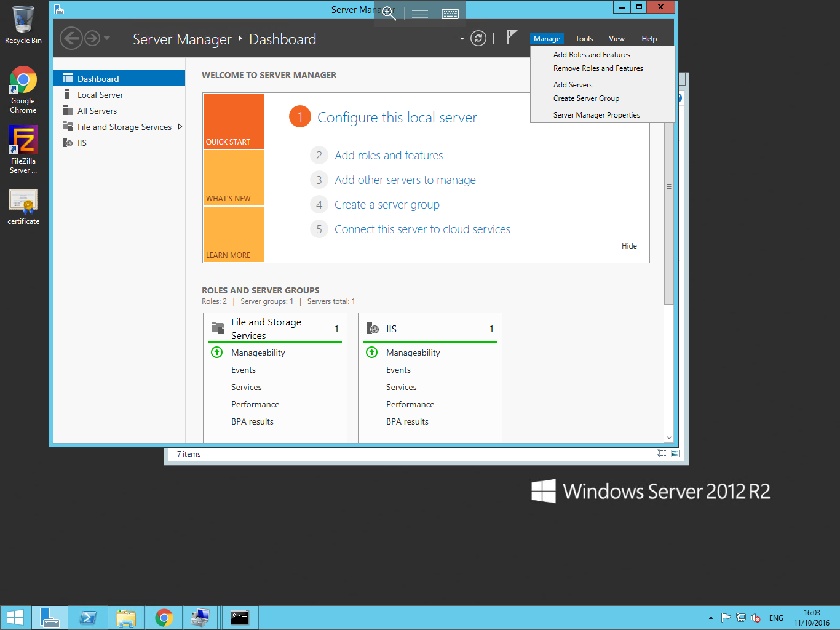Click Performance under File and Storage Services
This screenshot has height=630, width=840.
[x=255, y=404]
